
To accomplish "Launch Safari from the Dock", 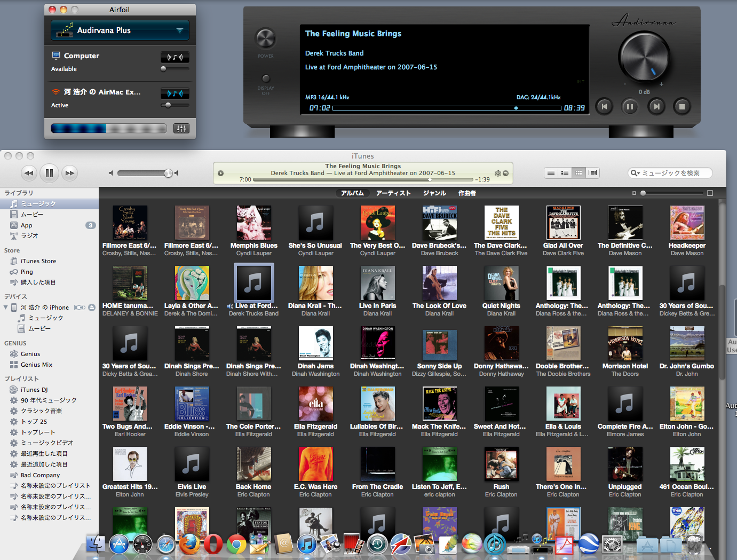I will point(166,544).
